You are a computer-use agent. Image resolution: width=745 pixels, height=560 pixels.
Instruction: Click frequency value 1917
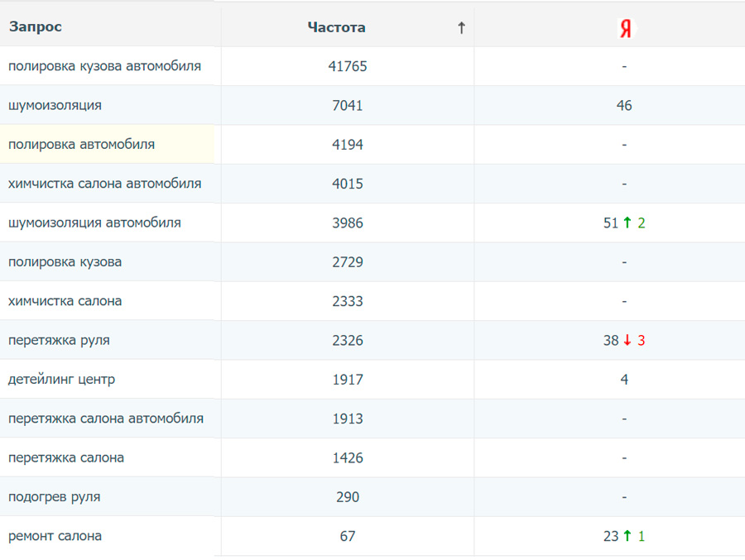tap(348, 380)
